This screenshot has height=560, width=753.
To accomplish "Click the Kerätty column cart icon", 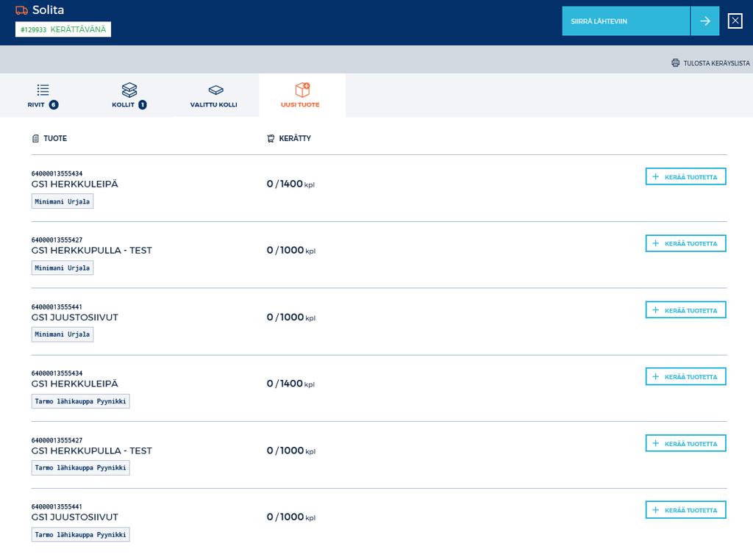I will coord(271,139).
